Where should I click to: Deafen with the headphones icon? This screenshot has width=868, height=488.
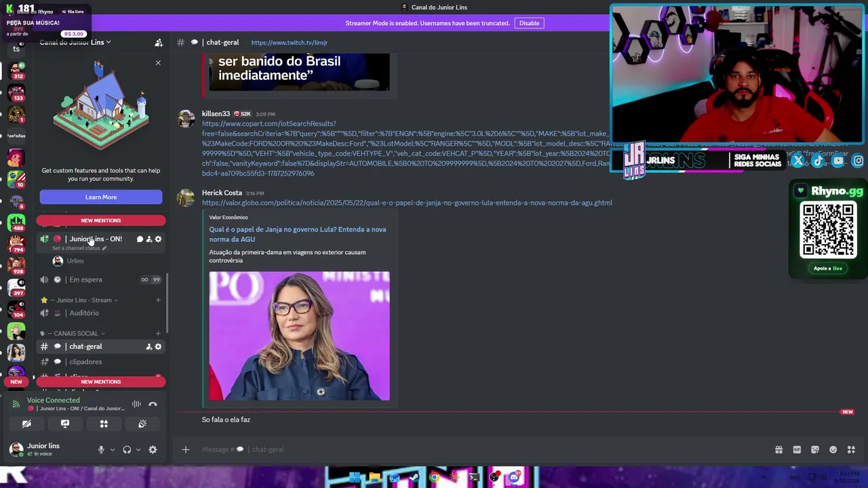127,449
